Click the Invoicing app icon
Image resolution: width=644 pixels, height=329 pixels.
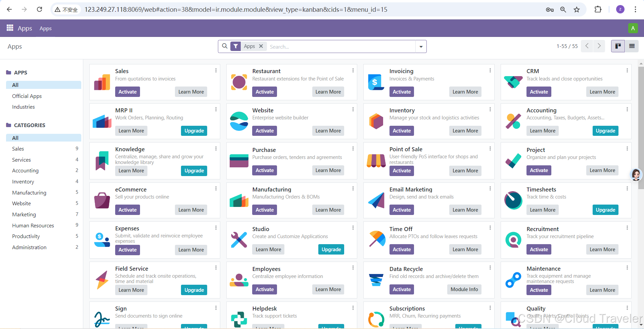pyautogui.click(x=376, y=82)
